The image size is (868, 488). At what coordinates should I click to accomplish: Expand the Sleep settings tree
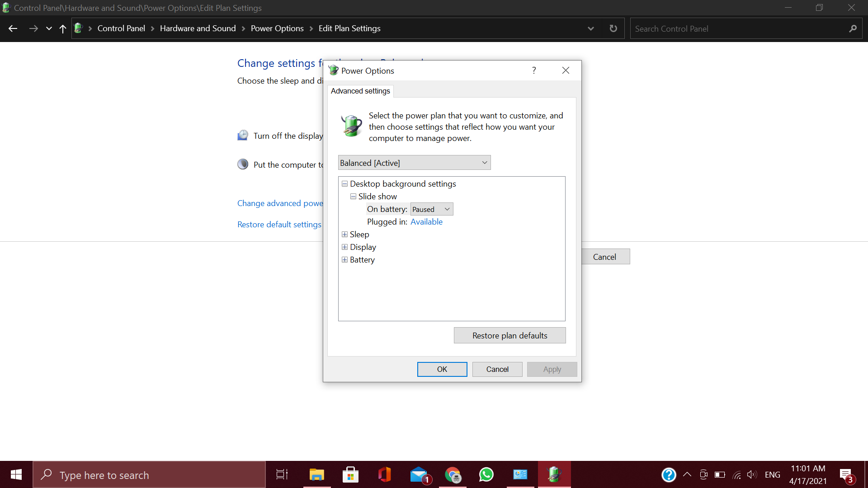[344, 235]
